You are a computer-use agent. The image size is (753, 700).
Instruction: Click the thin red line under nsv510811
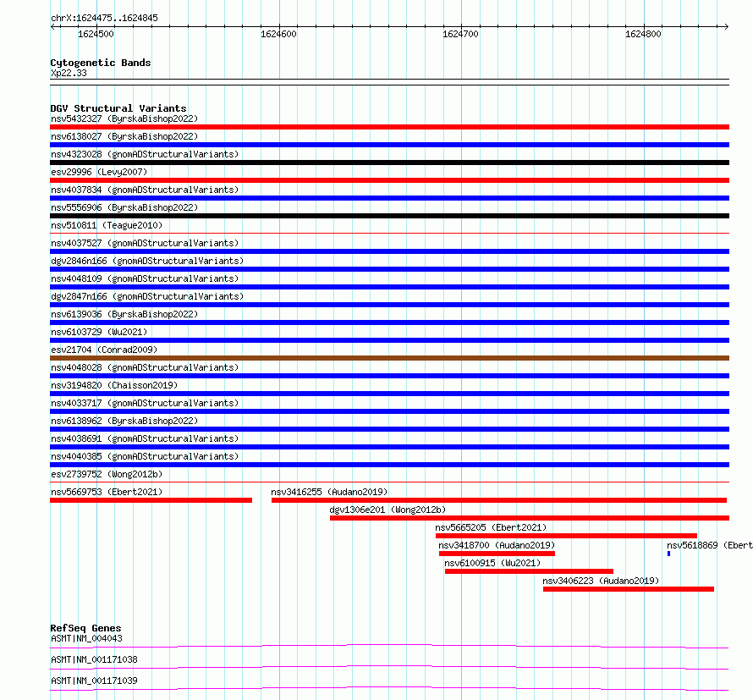point(389,234)
